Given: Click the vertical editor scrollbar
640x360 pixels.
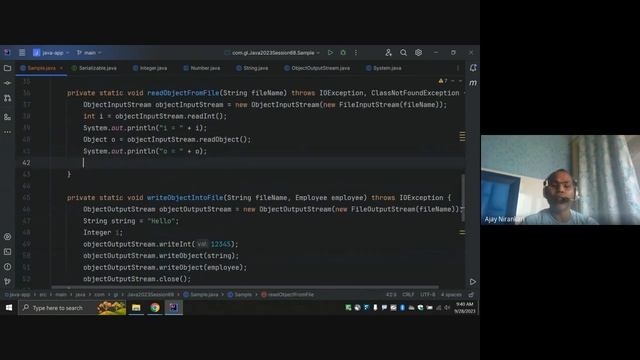Looking at the screenshot, I should pyautogui.click(x=463, y=198).
